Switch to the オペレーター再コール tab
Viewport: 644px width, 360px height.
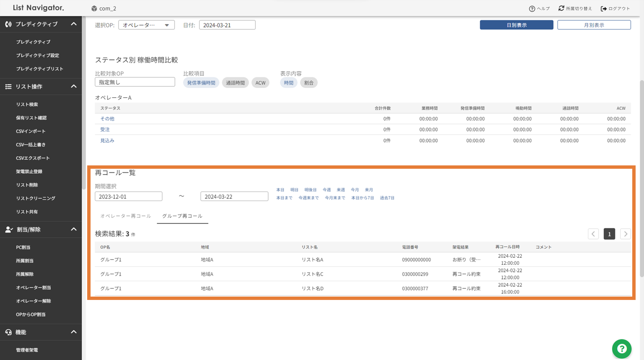pyautogui.click(x=125, y=216)
